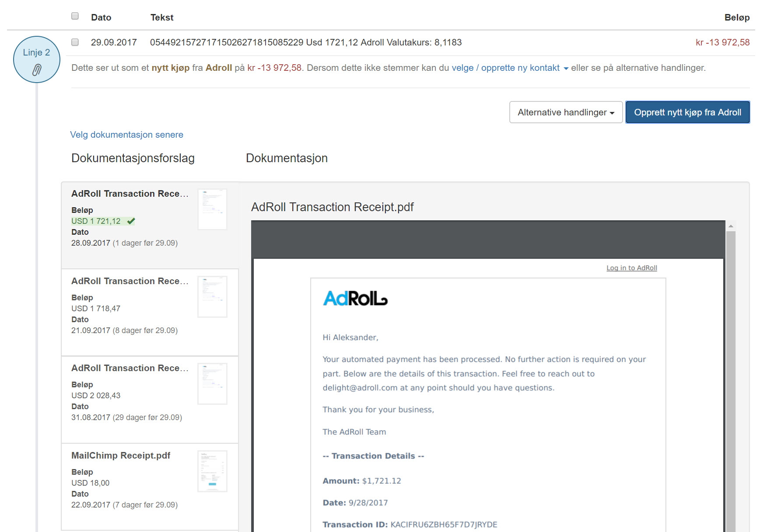Image resolution: width=767 pixels, height=532 pixels.
Task: Click the Beløp column header
Action: (737, 17)
